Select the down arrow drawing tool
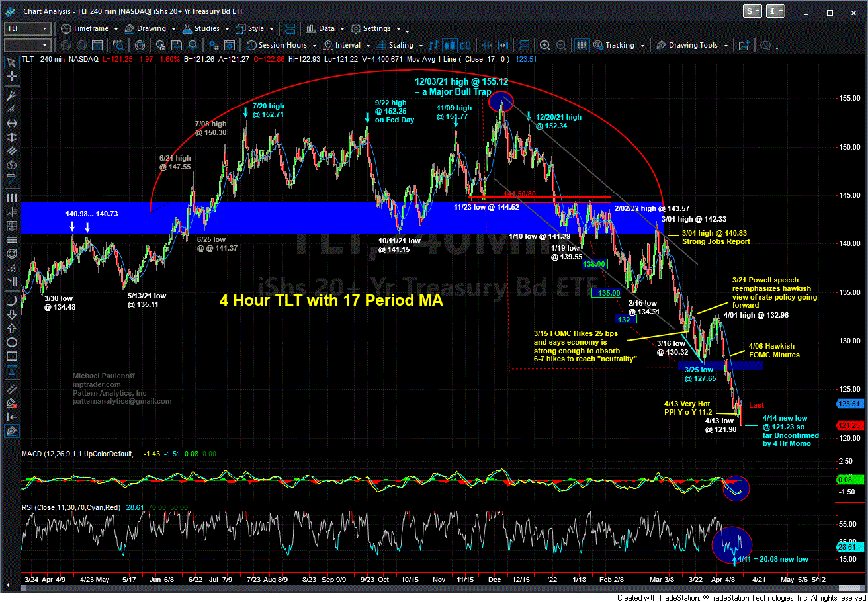Viewport: 868px width, 602px height. [11, 314]
